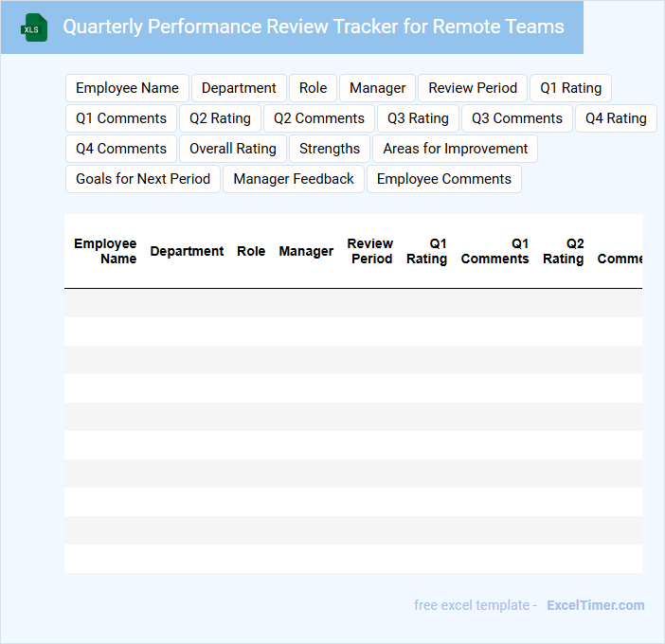
Task: Open the ExcelTimer.com link
Action: [596, 605]
